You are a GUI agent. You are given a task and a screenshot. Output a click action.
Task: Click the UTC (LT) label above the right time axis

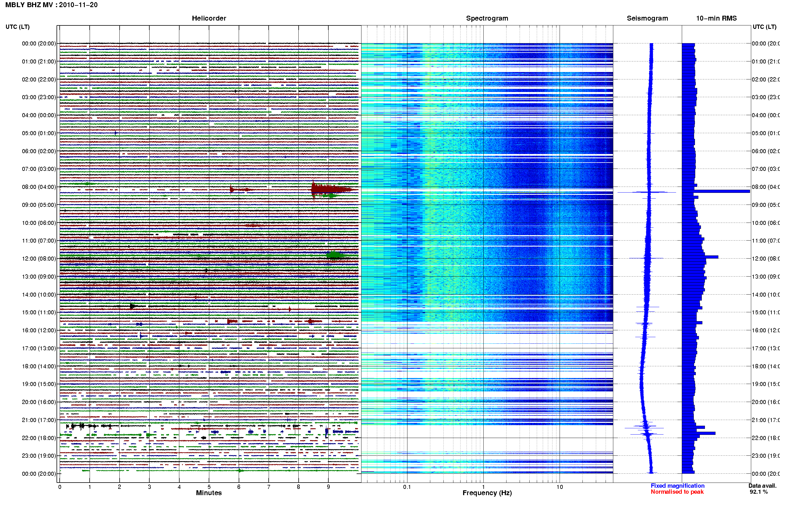click(764, 27)
